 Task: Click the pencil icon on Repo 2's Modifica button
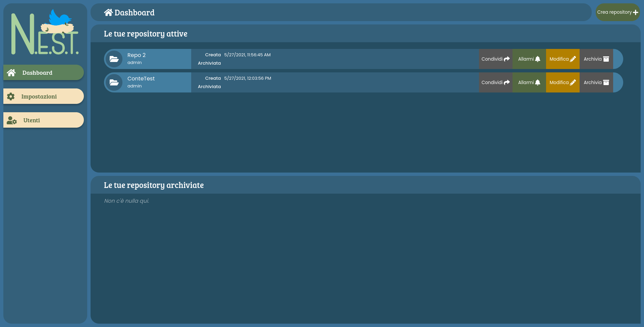(x=572, y=59)
